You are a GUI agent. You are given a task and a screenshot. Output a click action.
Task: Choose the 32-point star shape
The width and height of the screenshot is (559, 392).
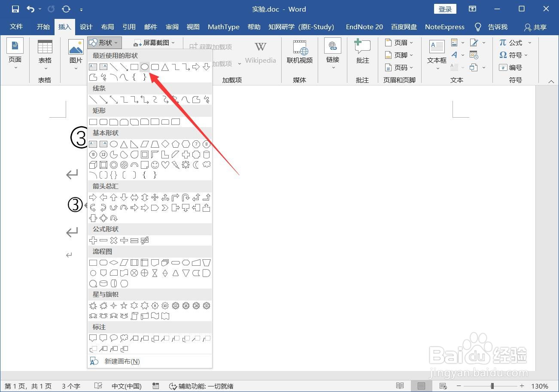coord(207,306)
